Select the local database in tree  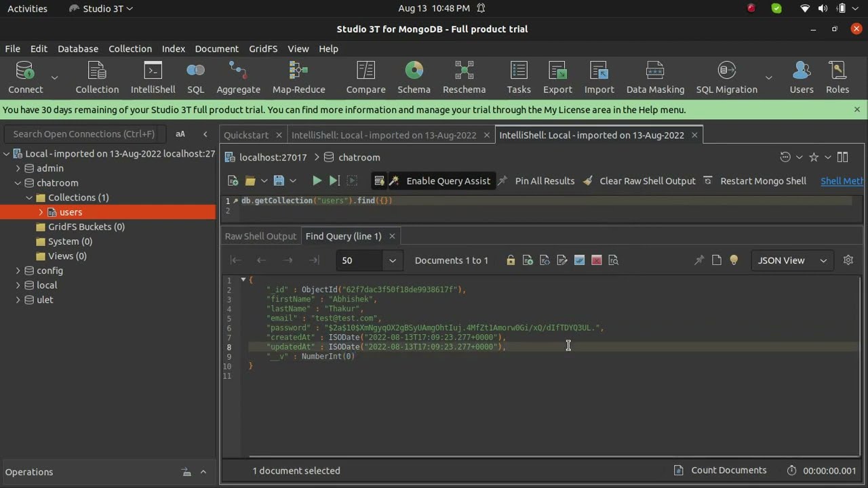47,285
